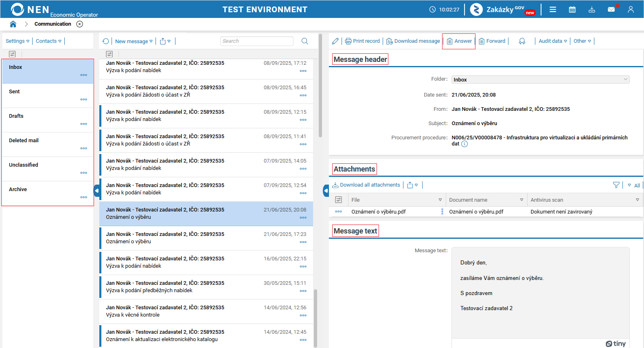
Task: Open the Folder combo box showing Inbox
Action: click(x=540, y=79)
